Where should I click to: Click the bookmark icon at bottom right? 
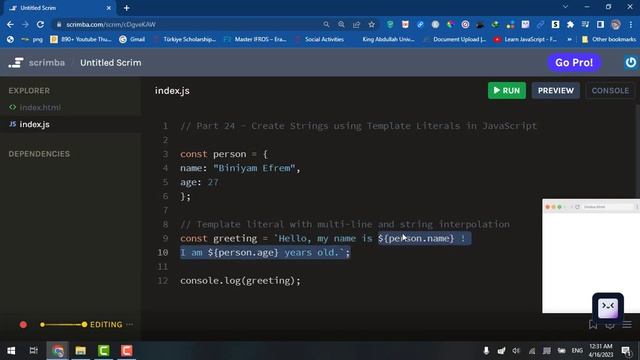pos(593,325)
